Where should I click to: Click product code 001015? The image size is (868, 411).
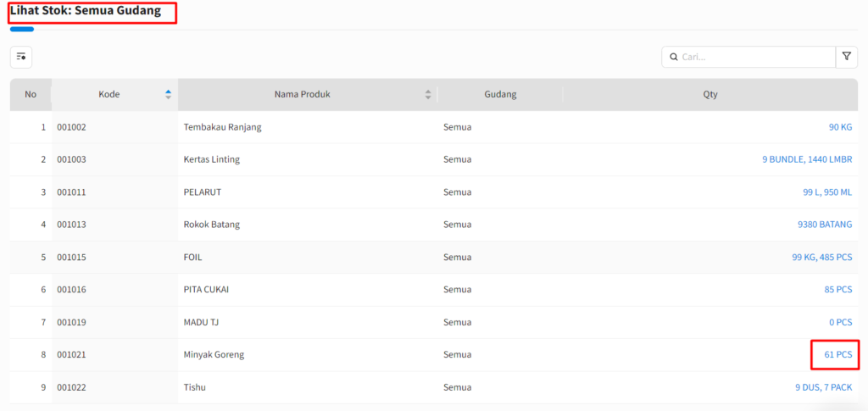pyautogui.click(x=71, y=258)
